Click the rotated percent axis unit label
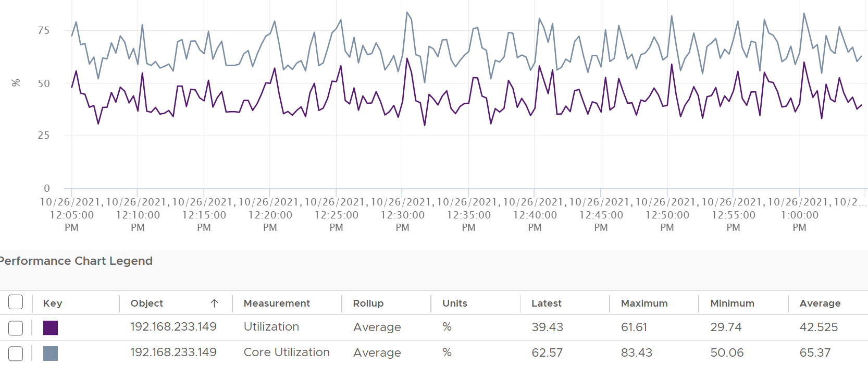Viewport: 868px width, 365px height. coord(16,83)
